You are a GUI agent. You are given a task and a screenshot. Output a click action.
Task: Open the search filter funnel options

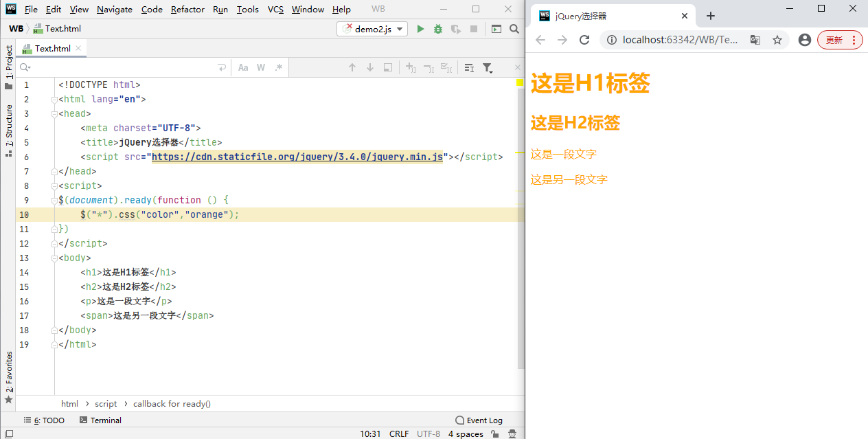coord(488,67)
